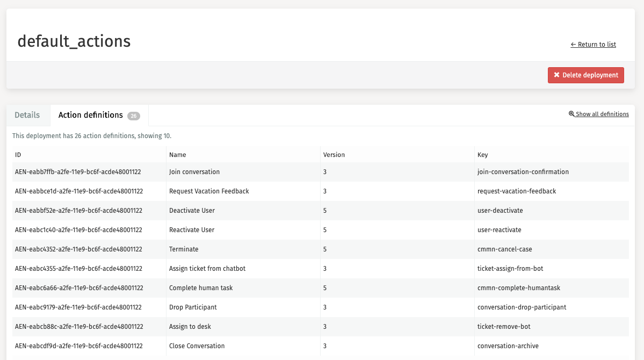Click Show all definitions link

point(602,114)
